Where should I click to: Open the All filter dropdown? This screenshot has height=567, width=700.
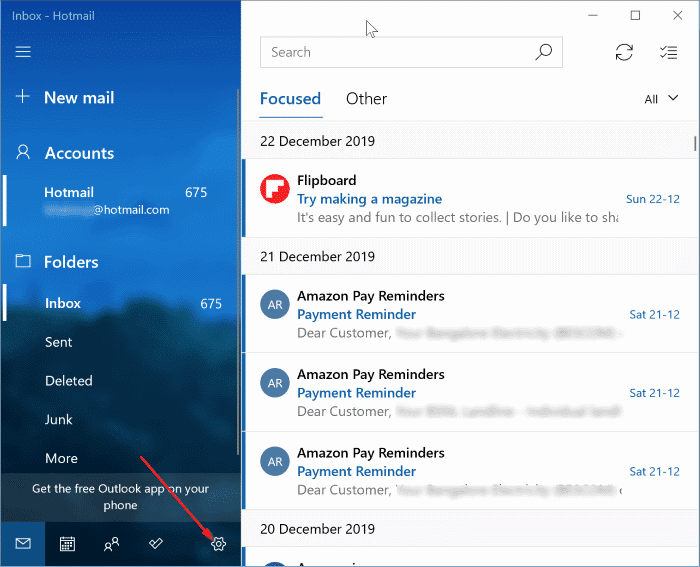pos(661,99)
